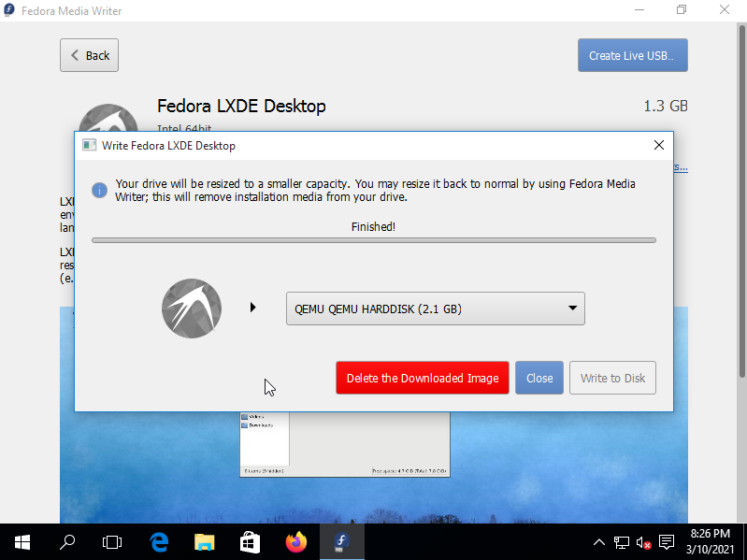
Task: Open Microsoft Store from taskbar
Action: pos(251,542)
